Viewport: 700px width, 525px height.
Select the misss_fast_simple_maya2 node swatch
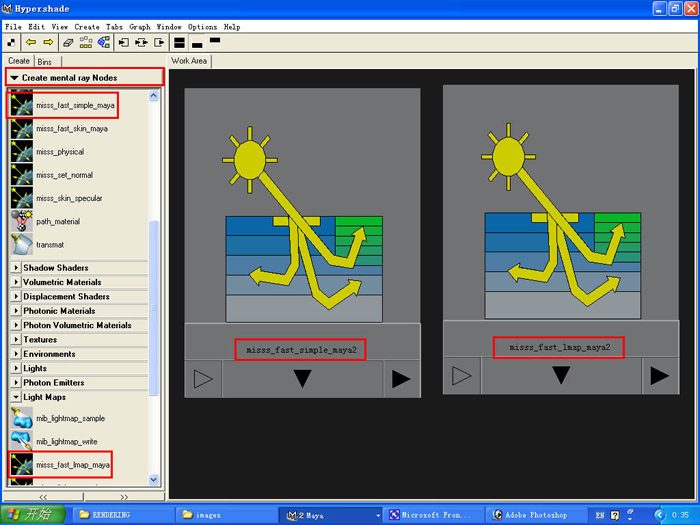(302, 205)
